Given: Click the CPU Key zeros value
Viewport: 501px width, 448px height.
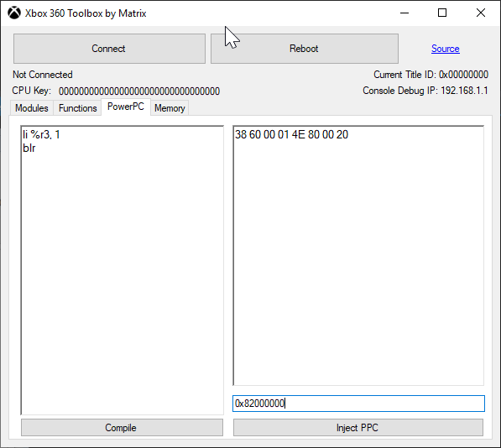Looking at the screenshot, I should [x=139, y=91].
